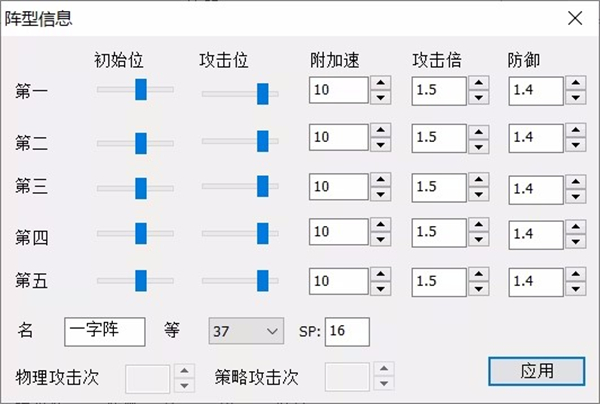This screenshot has height=404, width=600.
Task: Increase 攻击倍 value for 第三 row
Action: coord(479,180)
